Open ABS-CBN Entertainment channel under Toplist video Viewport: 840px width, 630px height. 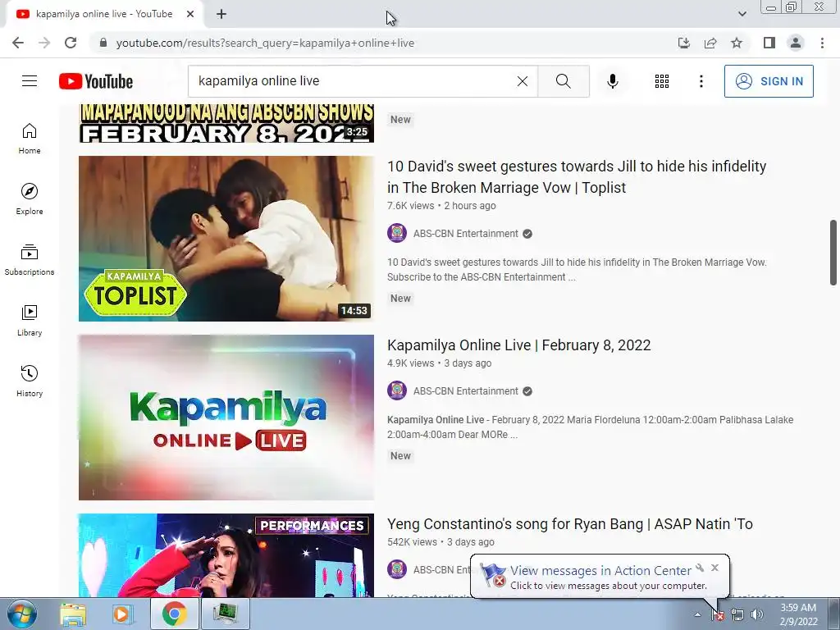tap(466, 234)
